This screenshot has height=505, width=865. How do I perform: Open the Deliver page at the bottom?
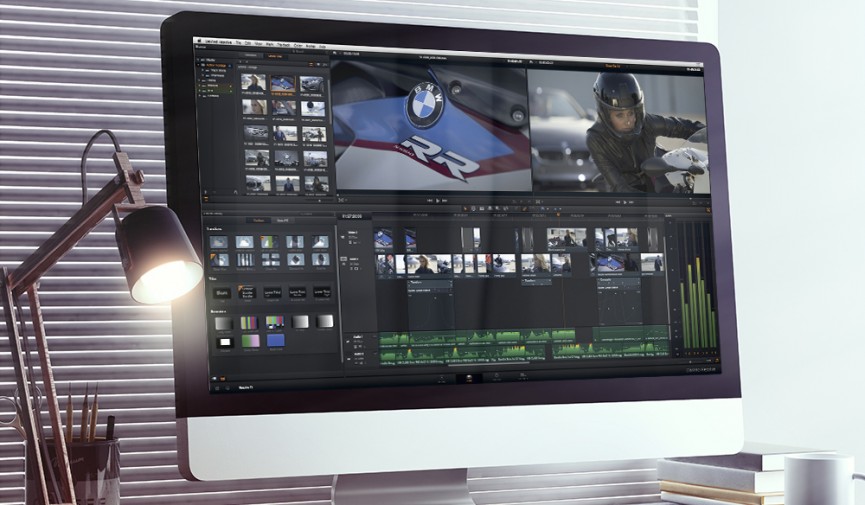(522, 378)
